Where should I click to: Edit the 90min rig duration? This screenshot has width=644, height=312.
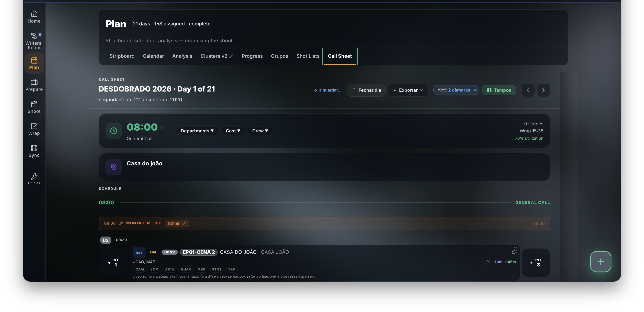pyautogui.click(x=177, y=223)
